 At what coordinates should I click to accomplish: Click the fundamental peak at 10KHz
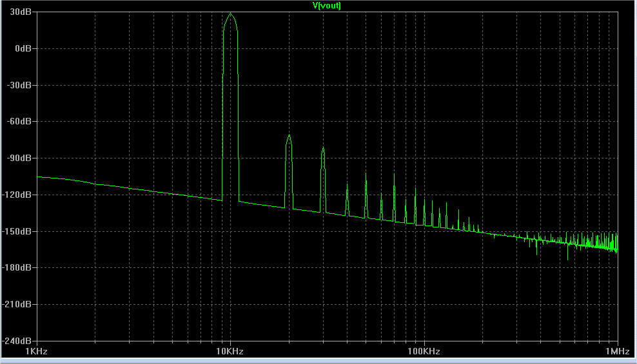pyautogui.click(x=231, y=14)
